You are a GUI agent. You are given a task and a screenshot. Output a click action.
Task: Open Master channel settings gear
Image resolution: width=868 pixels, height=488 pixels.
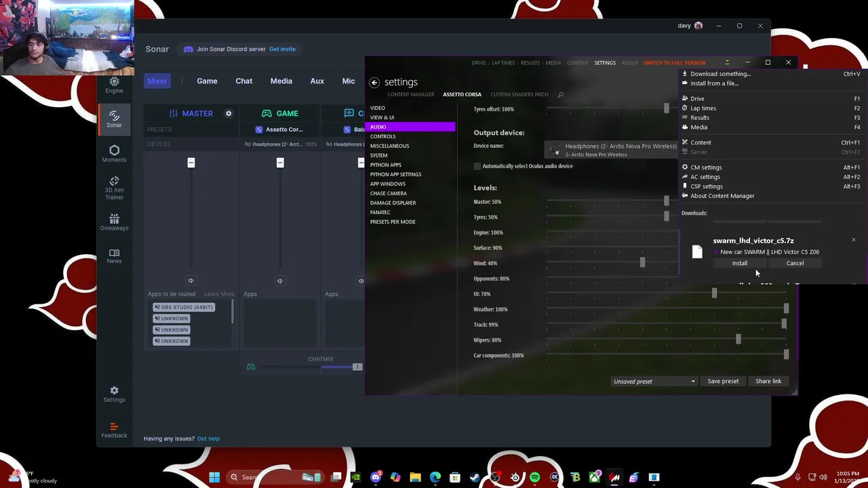click(x=229, y=113)
